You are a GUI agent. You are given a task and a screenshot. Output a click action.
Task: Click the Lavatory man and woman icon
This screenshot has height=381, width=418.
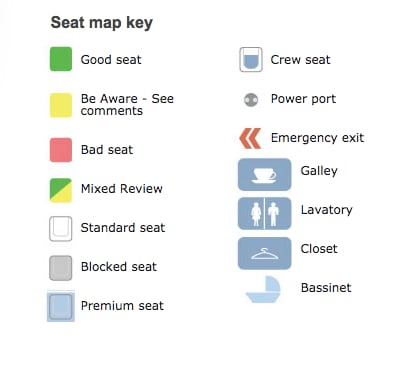[x=264, y=213]
